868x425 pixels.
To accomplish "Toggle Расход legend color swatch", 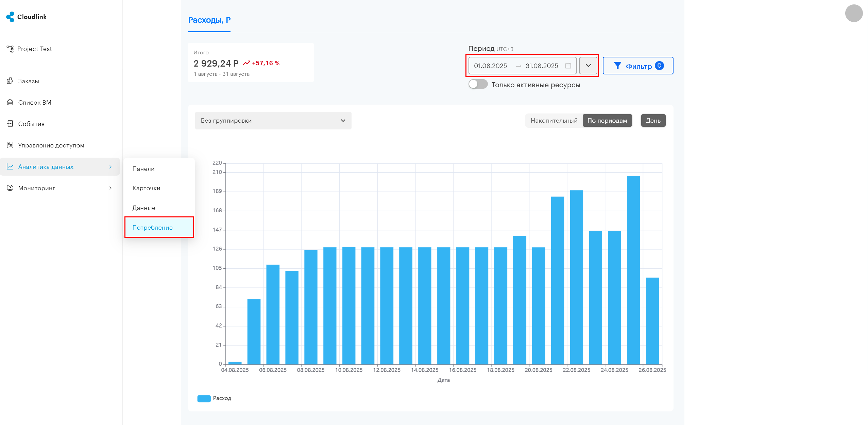I will (204, 399).
